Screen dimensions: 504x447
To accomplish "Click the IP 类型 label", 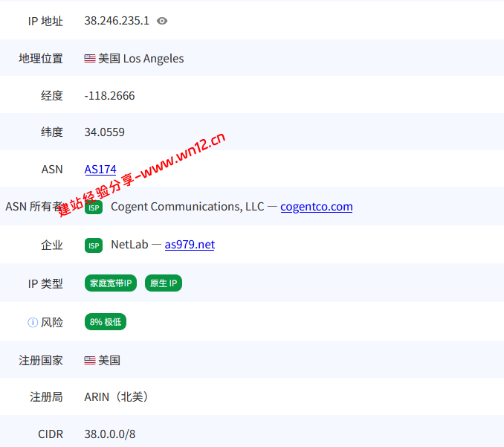I will click(x=45, y=283).
